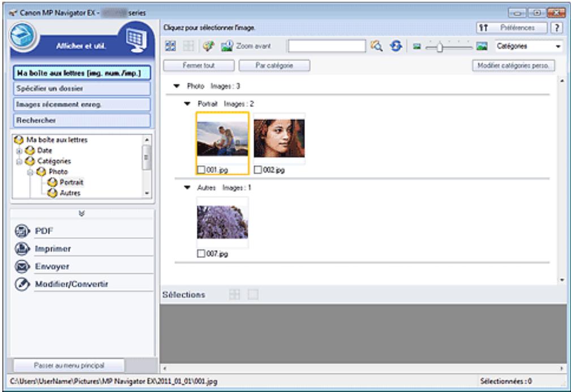Click the thumbnail size slider handle
Viewport: 571px width, 392px height.
point(440,46)
